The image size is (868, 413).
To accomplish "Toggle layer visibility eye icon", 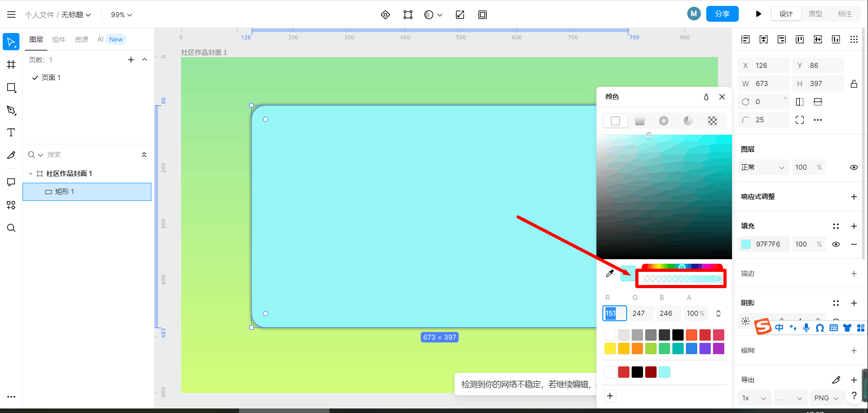I will [854, 167].
